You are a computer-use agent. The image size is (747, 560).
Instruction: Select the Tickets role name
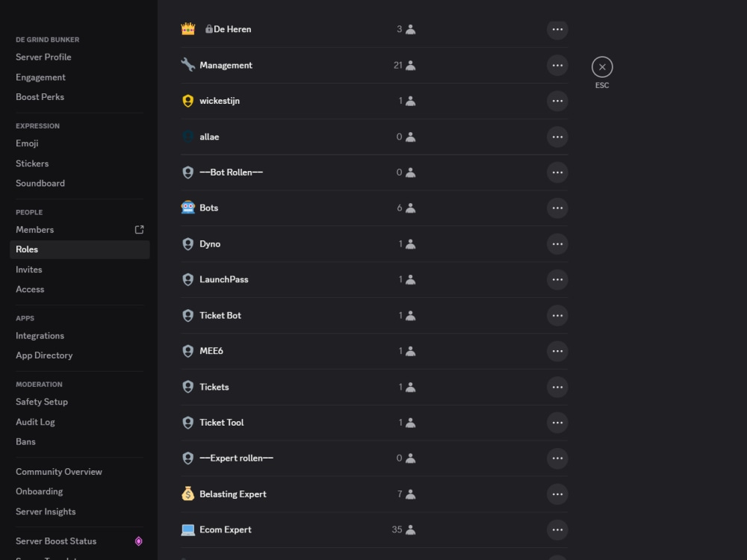click(214, 387)
